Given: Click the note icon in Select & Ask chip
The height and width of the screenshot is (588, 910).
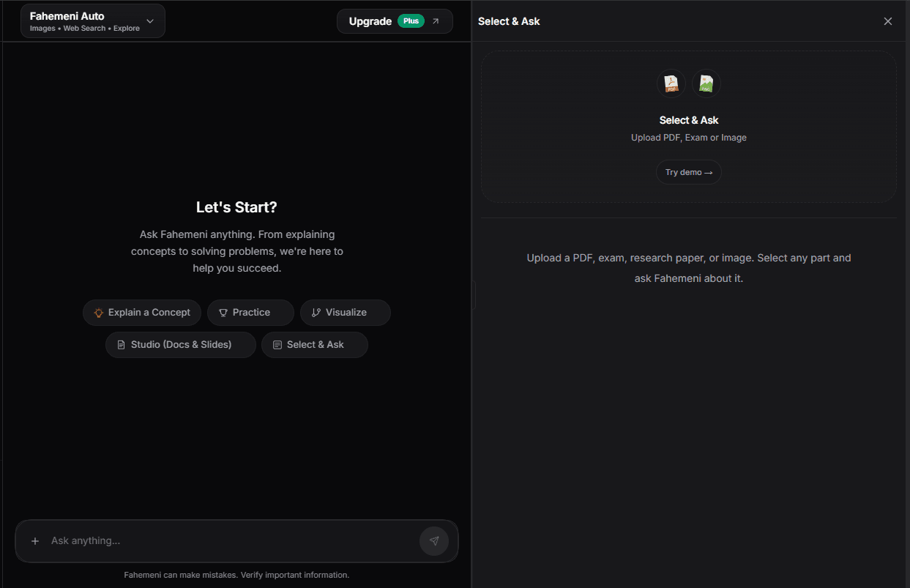Looking at the screenshot, I should pyautogui.click(x=277, y=345).
